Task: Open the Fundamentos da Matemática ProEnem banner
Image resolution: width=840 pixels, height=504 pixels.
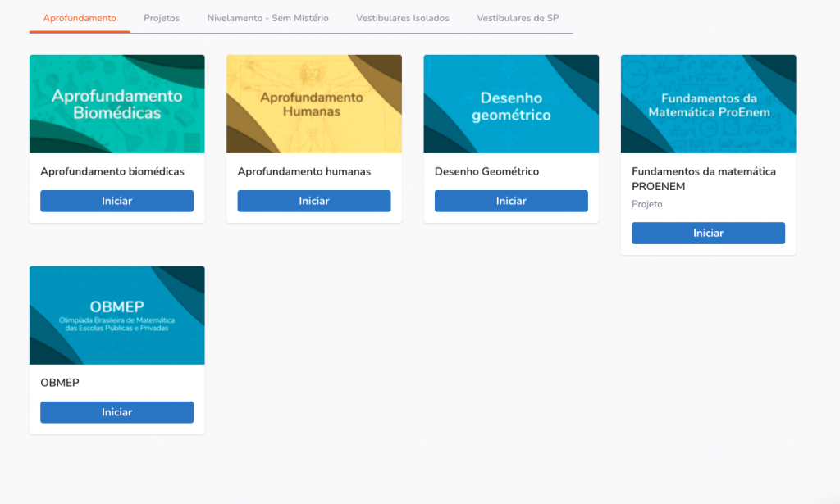Action: point(708,104)
